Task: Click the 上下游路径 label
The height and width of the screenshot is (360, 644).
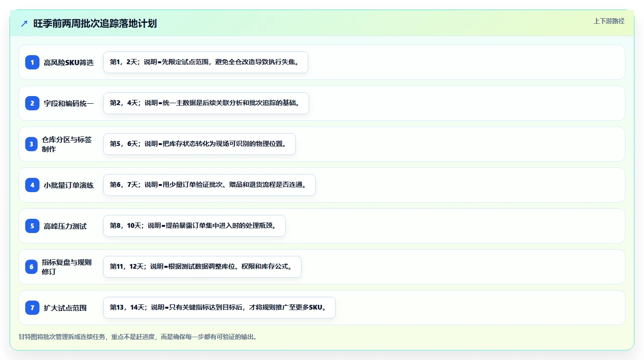Action: pyautogui.click(x=609, y=21)
